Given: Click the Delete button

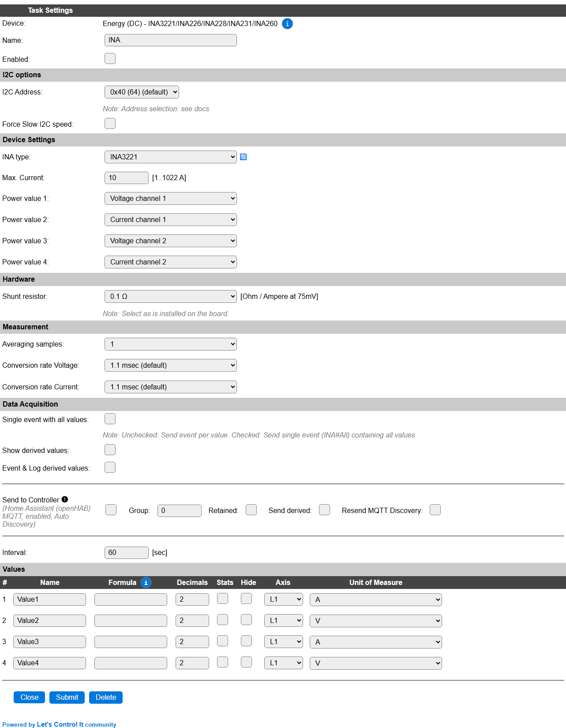Looking at the screenshot, I should tap(106, 698).
